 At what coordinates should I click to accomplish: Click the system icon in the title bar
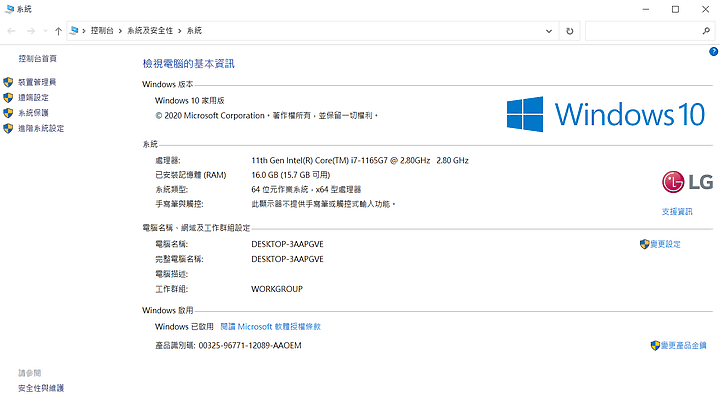coord(9,9)
